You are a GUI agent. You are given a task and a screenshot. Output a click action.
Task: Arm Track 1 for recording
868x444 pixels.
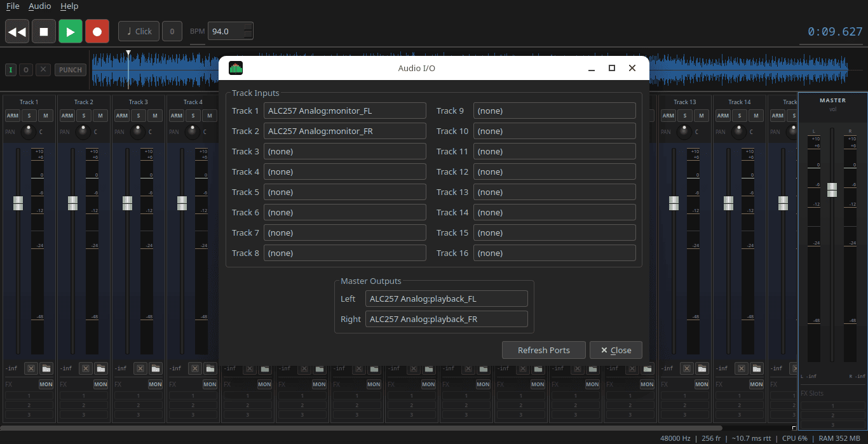(13, 116)
